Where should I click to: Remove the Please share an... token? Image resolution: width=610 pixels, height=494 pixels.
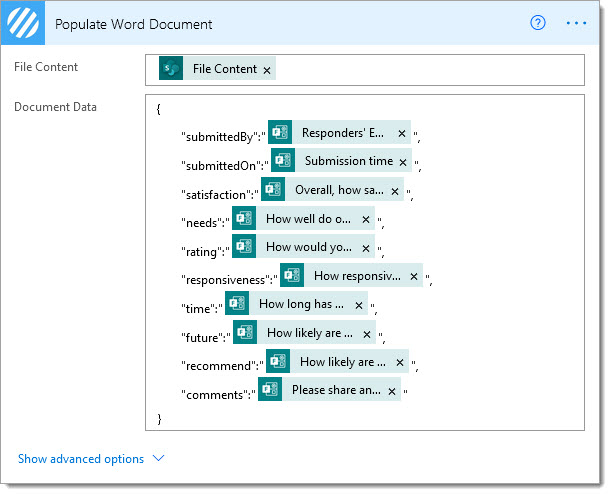point(392,391)
